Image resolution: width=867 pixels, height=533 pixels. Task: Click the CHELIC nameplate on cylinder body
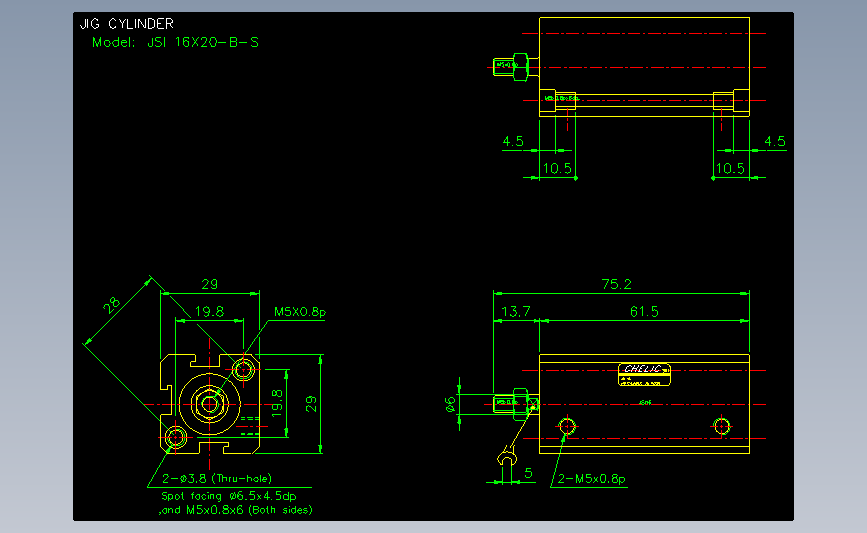[x=644, y=374]
